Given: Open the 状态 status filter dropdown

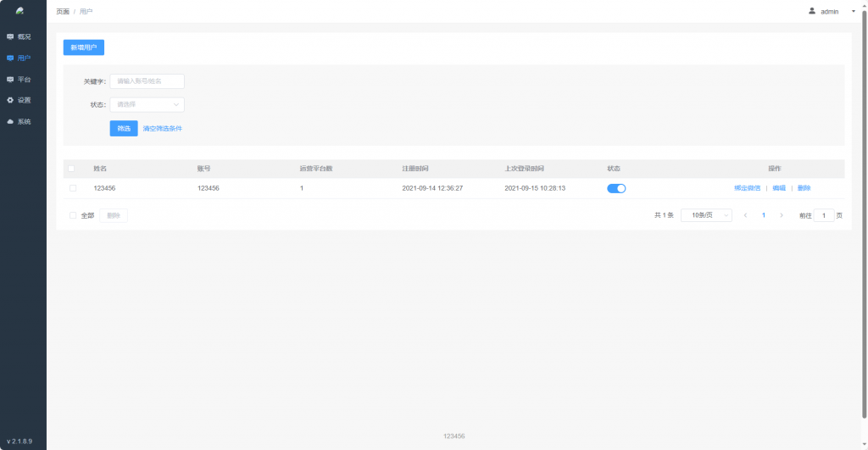Looking at the screenshot, I should coord(147,105).
